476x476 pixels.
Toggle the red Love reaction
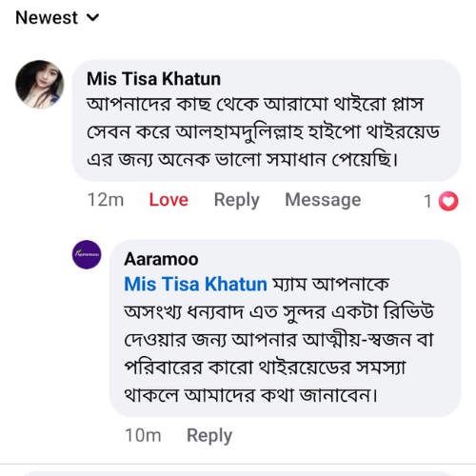click(x=169, y=200)
